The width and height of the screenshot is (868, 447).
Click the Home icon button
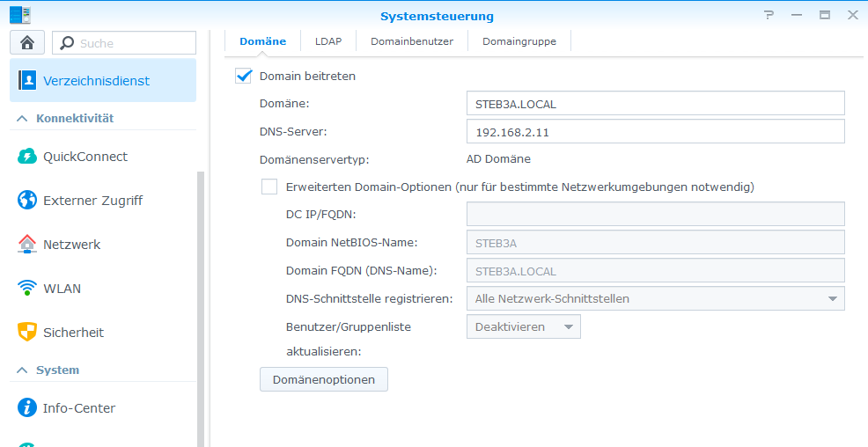(27, 42)
